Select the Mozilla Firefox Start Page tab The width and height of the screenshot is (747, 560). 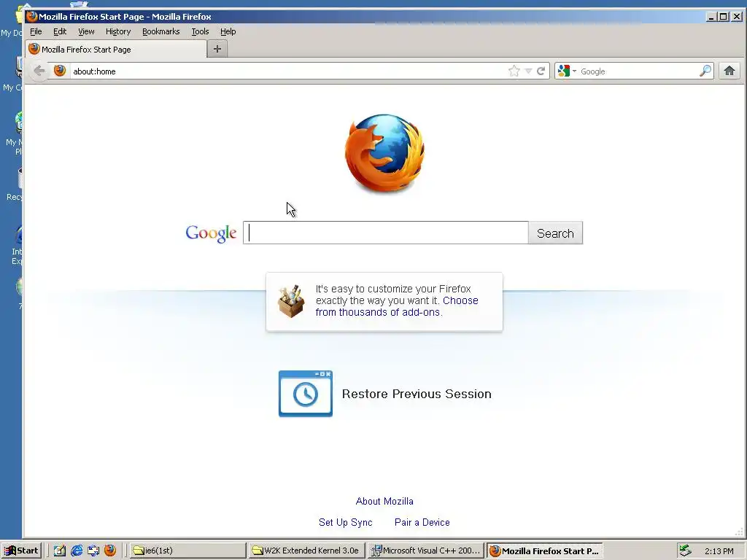coord(116,49)
